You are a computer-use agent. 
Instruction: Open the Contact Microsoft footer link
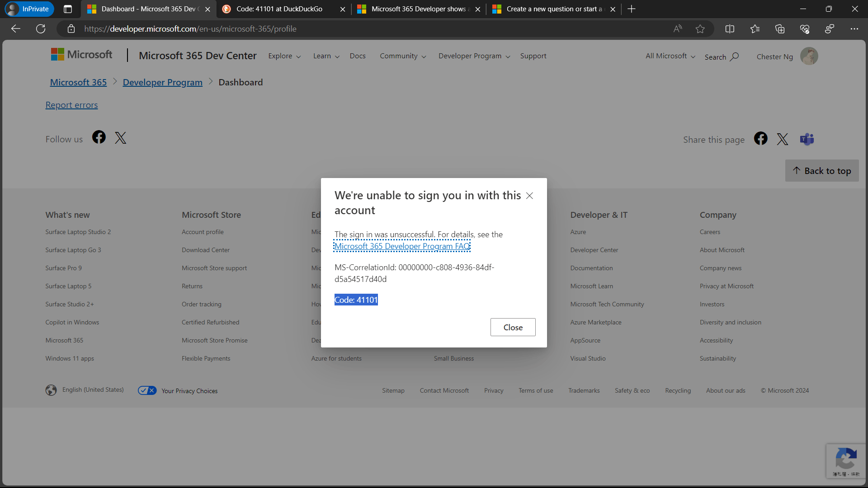pos(444,390)
